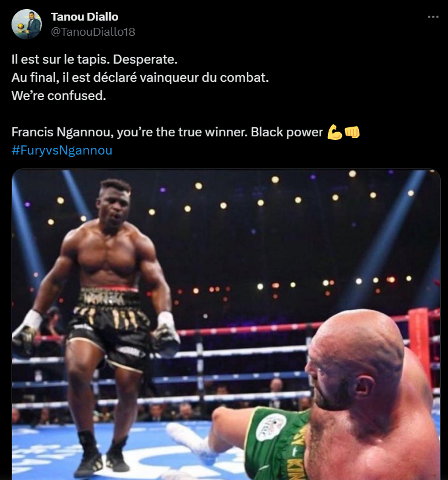This screenshot has width=448, height=480.
Task: Click the "We're confused." text
Action: pos(58,96)
